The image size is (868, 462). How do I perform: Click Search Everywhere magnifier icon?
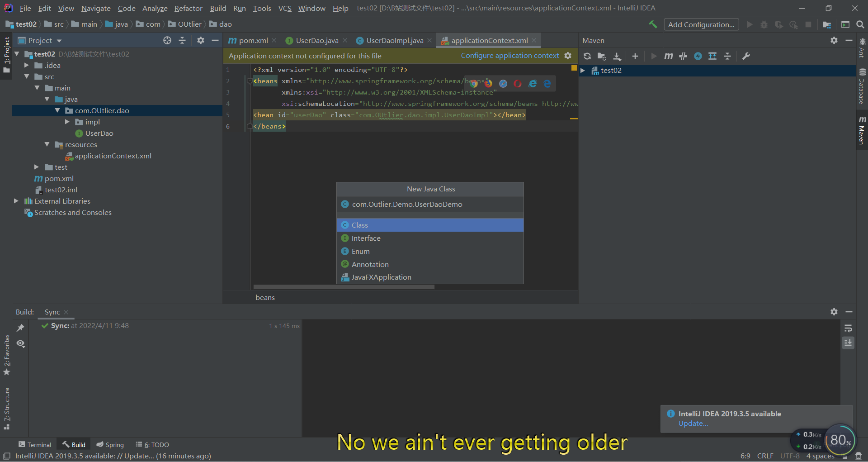860,24
